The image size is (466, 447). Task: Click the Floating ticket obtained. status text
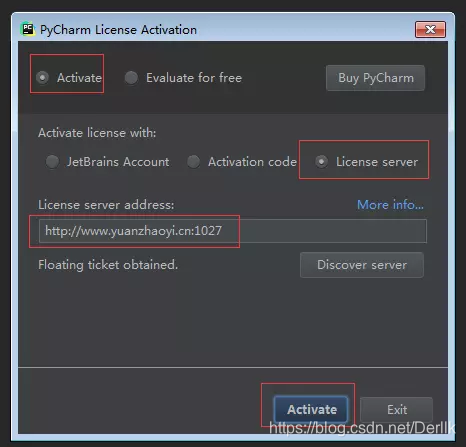tap(108, 265)
